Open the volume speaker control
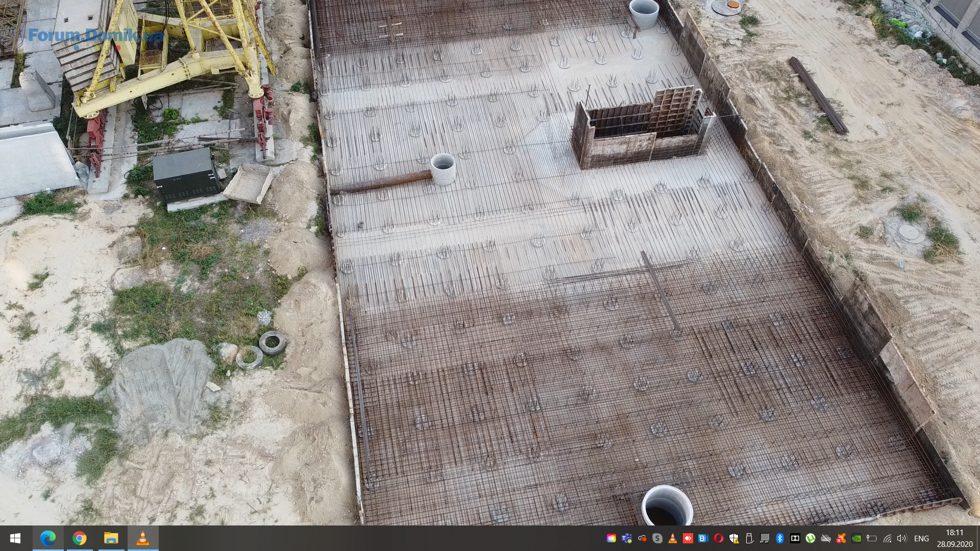The image size is (980, 551). [902, 538]
